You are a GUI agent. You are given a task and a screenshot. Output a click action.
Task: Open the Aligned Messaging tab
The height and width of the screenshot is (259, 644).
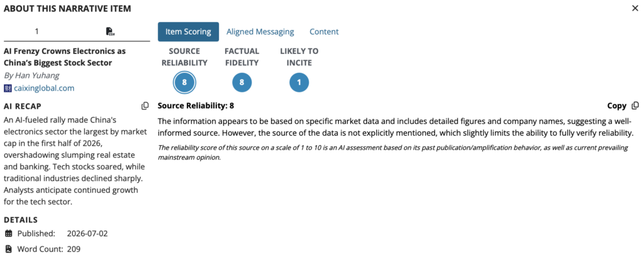coord(260,31)
